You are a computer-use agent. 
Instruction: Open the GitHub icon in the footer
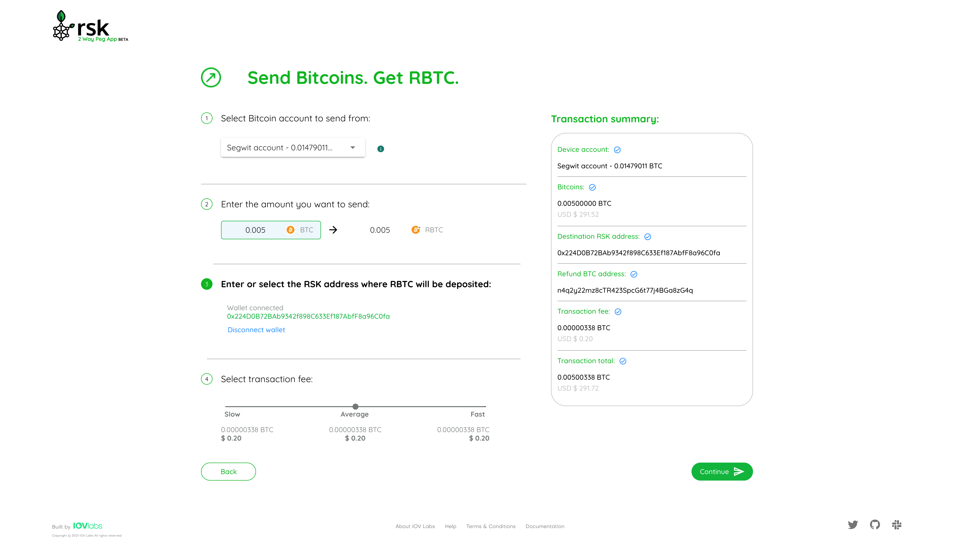pyautogui.click(x=875, y=525)
